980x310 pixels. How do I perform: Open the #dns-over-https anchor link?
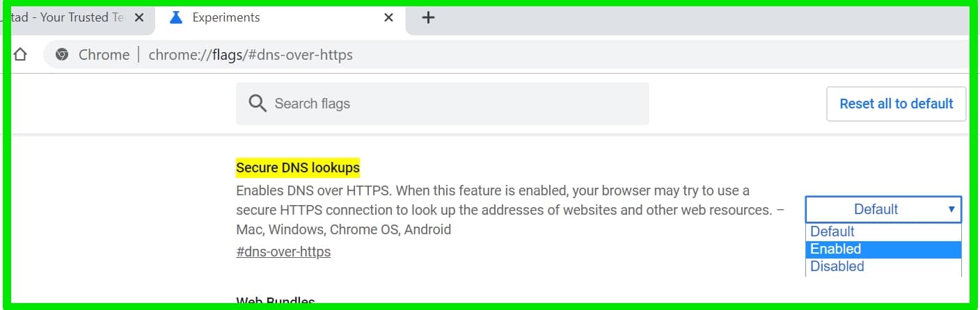283,252
